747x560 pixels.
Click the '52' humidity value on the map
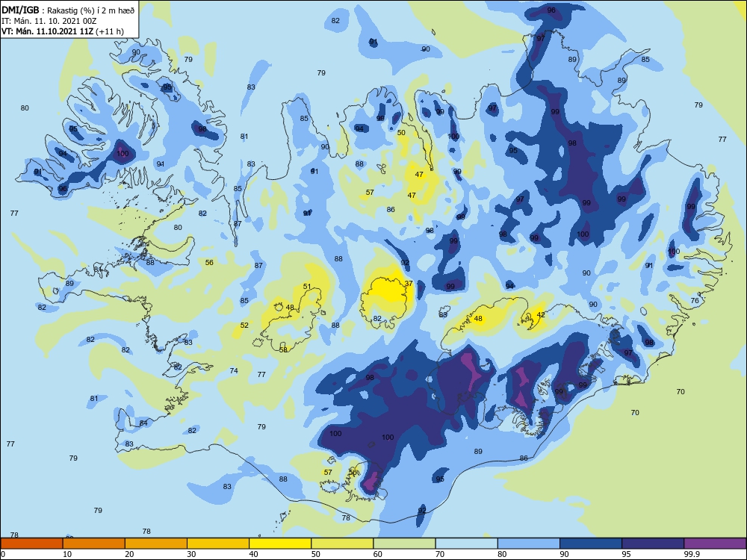pos(244,326)
